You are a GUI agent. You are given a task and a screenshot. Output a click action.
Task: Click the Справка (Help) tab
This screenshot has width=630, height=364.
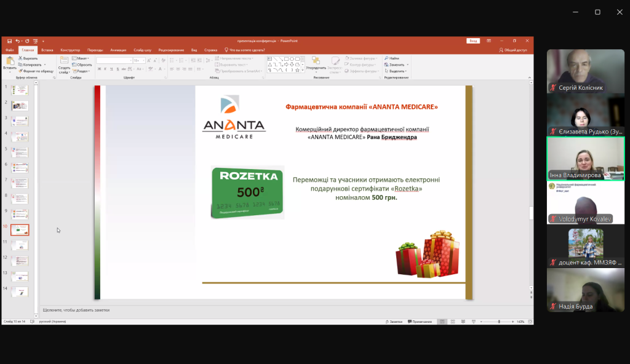(x=210, y=50)
